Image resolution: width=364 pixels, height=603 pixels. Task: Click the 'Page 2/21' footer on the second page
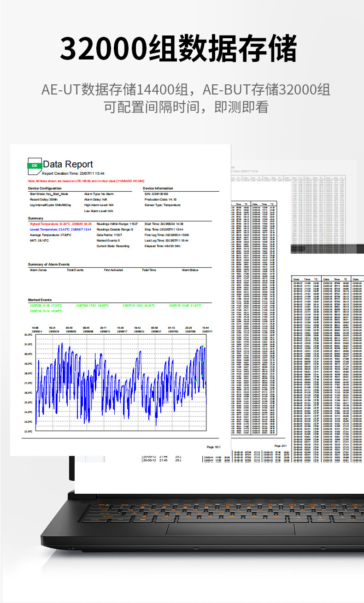(281, 446)
